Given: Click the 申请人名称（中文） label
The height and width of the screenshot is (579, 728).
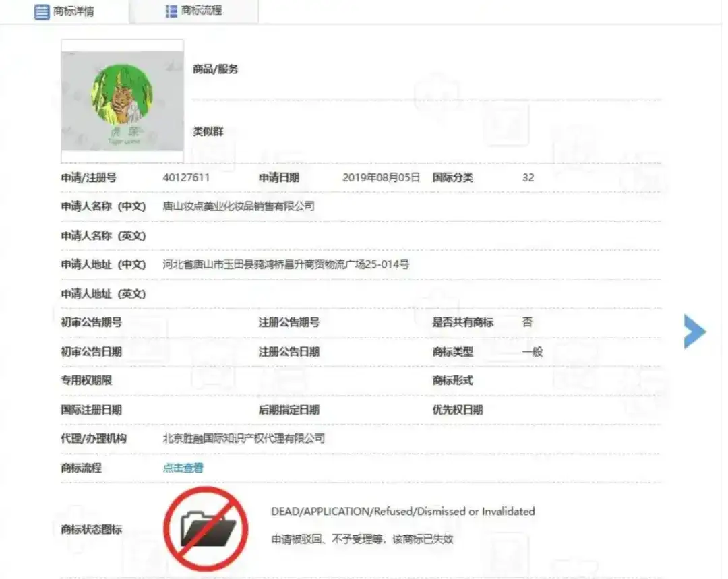Looking at the screenshot, I should (x=104, y=206).
